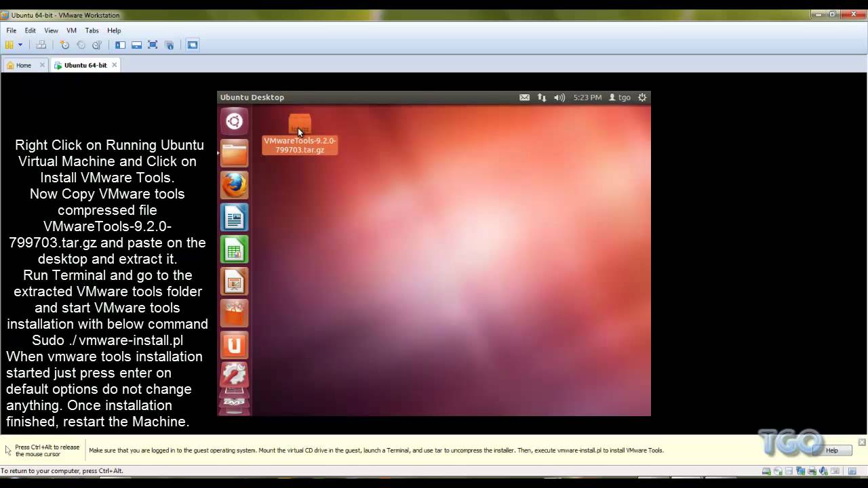Toggle the library sidebar view icon
868x488 pixels.
pos(120,45)
